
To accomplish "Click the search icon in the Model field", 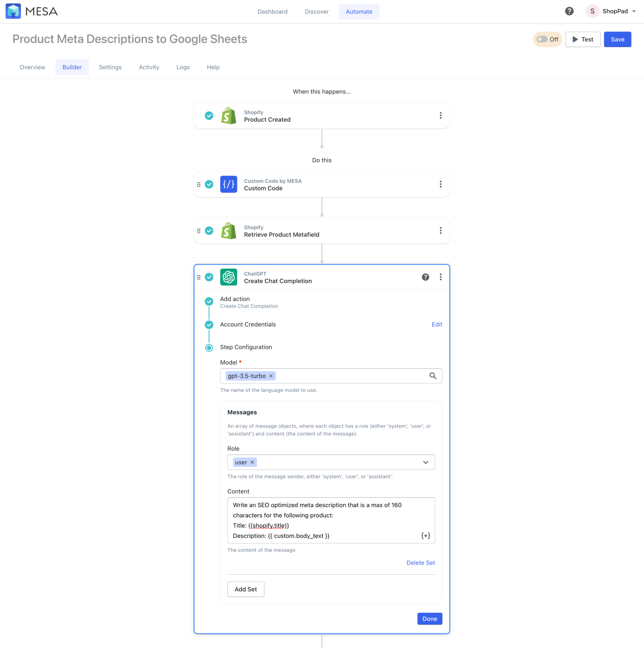I will click(x=433, y=376).
